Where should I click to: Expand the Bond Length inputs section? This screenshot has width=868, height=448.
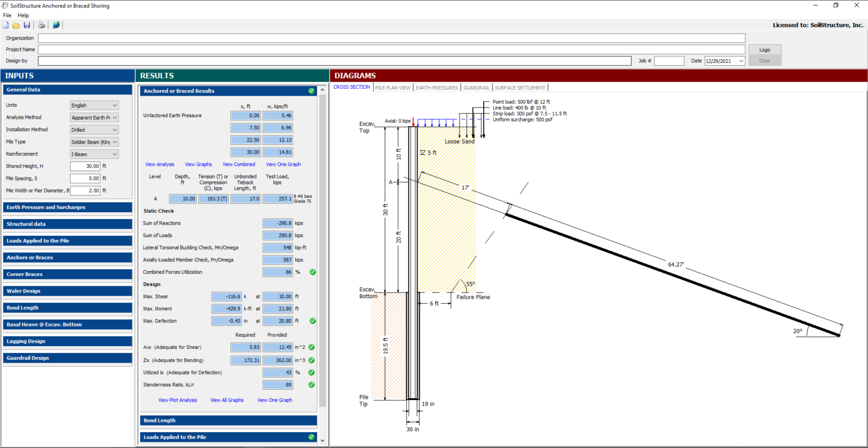67,308
